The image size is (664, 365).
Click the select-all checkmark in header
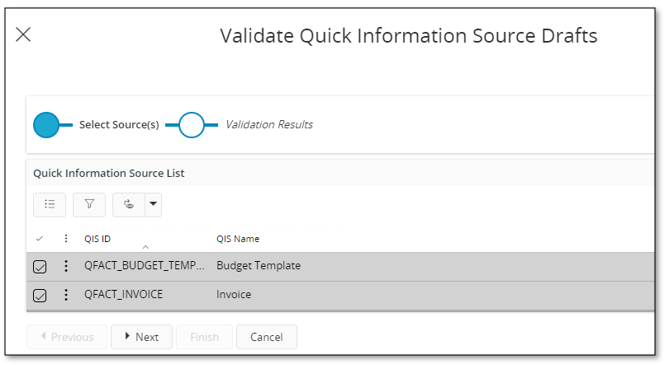39,239
